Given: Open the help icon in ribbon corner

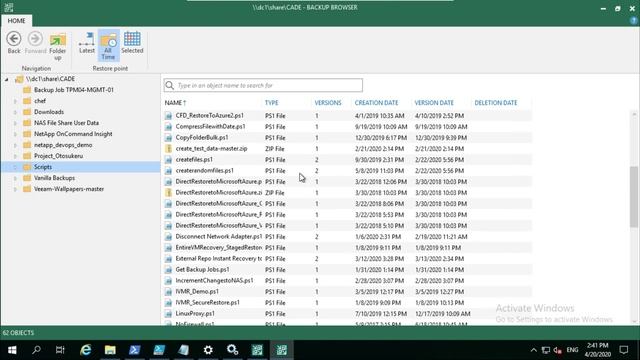Looking at the screenshot, I should click(x=633, y=20).
